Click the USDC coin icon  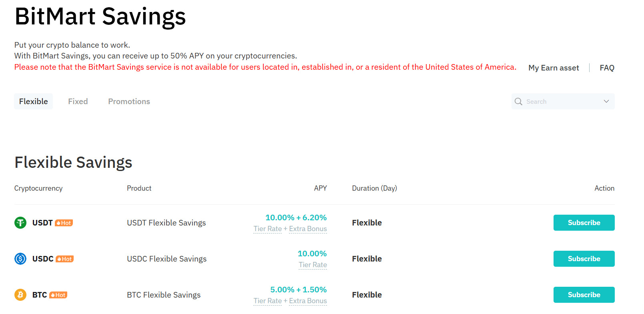pyautogui.click(x=20, y=259)
